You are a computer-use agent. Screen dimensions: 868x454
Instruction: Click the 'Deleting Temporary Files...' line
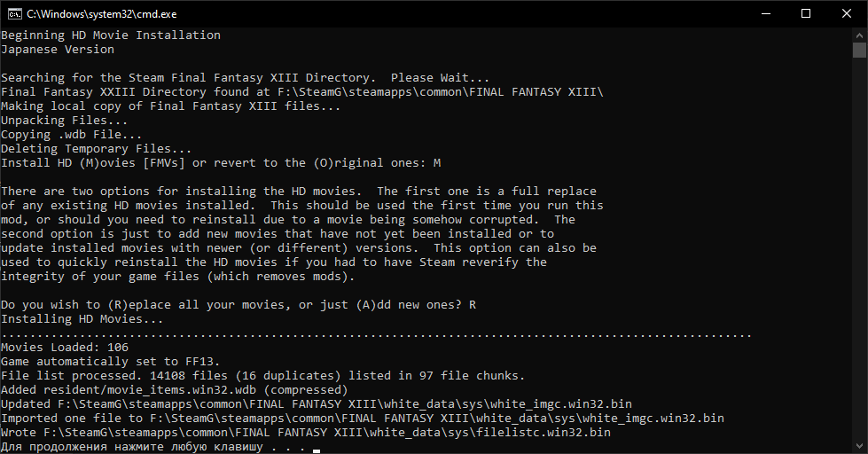pos(97,149)
